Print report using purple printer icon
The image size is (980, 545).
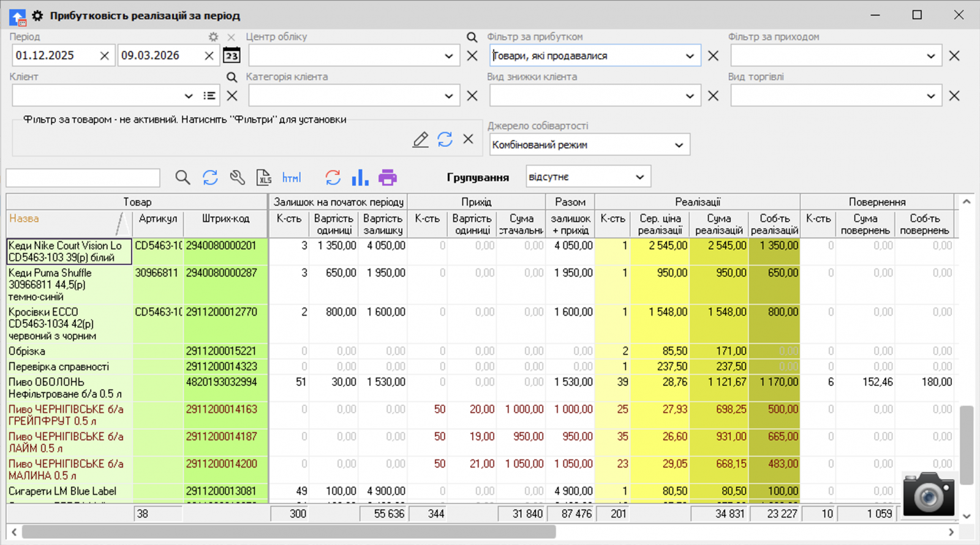point(387,178)
